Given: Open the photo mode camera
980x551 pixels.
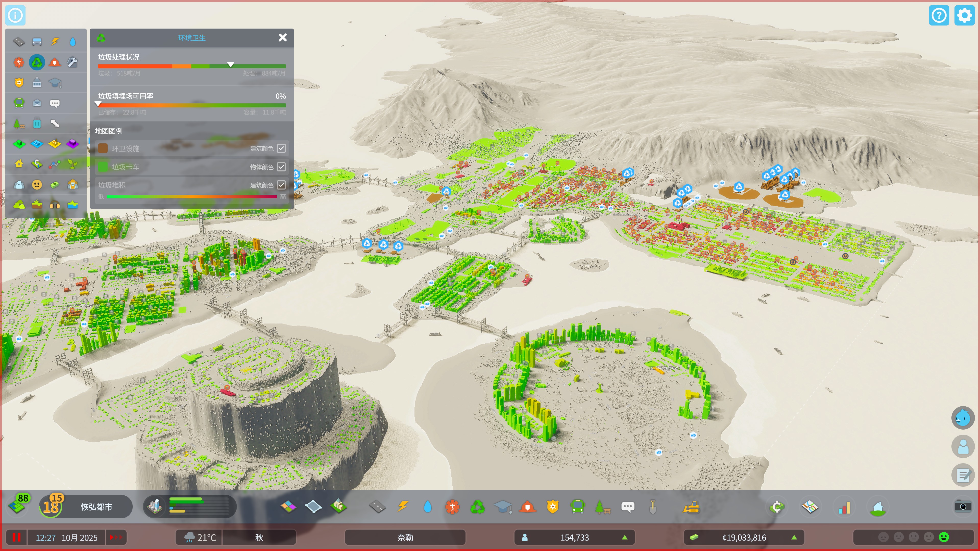Looking at the screenshot, I should point(962,506).
